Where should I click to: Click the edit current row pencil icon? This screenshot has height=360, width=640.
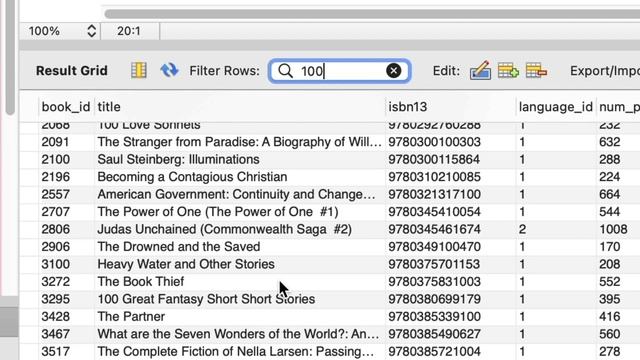(x=480, y=71)
